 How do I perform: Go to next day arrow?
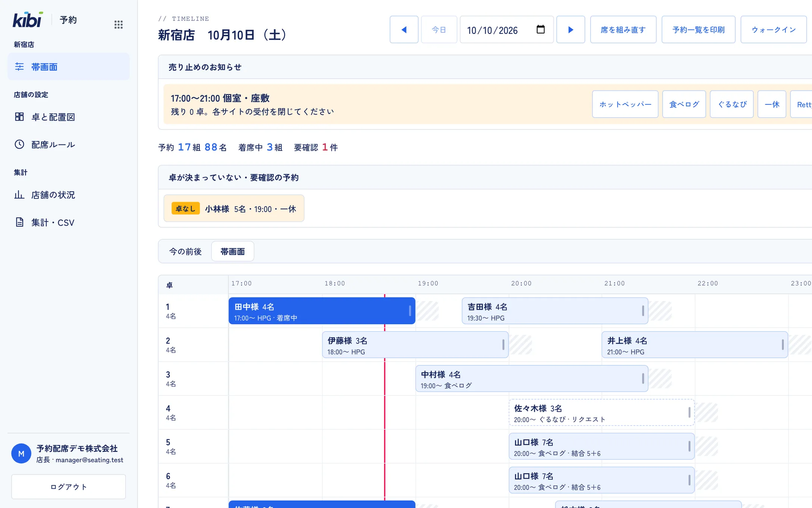(x=570, y=29)
